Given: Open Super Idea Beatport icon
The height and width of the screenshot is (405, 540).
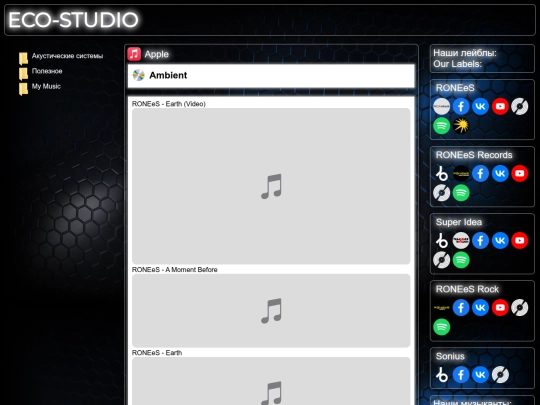Looking at the screenshot, I should click(x=442, y=240).
